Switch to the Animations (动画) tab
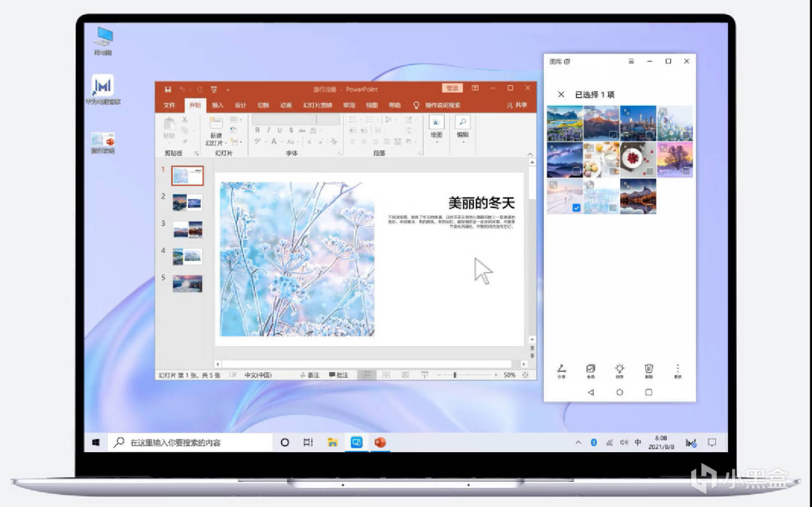This screenshot has height=507, width=812. pyautogui.click(x=286, y=105)
